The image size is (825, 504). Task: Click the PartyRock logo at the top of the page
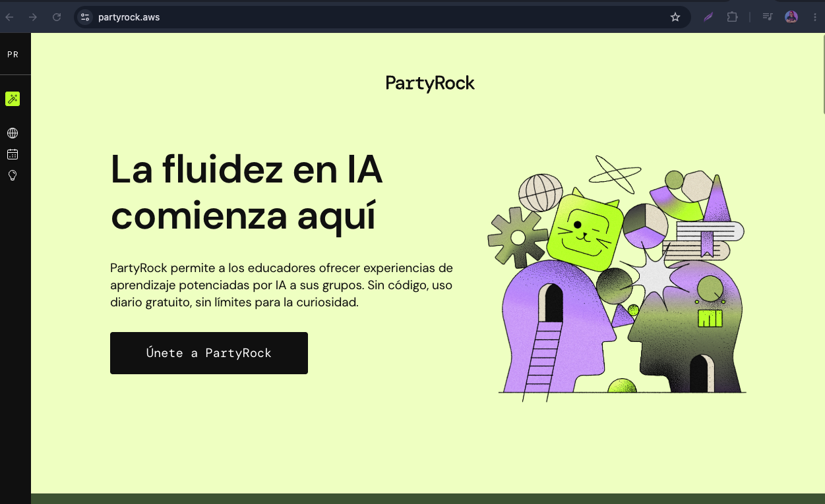pyautogui.click(x=430, y=83)
